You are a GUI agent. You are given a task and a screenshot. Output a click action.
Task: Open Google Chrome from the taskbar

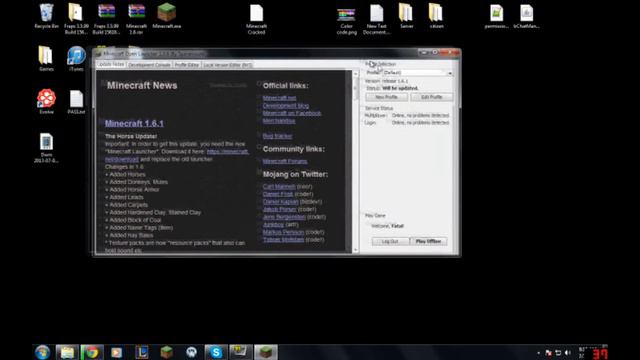92,352
